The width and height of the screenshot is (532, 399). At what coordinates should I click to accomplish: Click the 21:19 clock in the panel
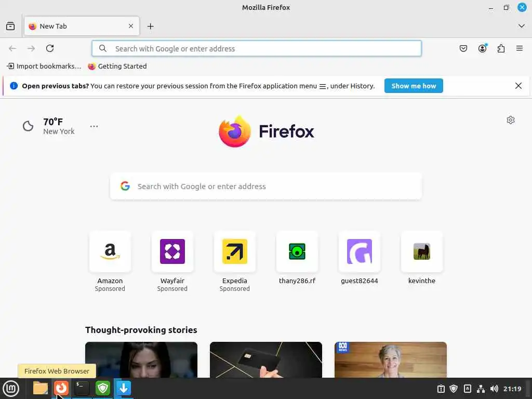512,389
